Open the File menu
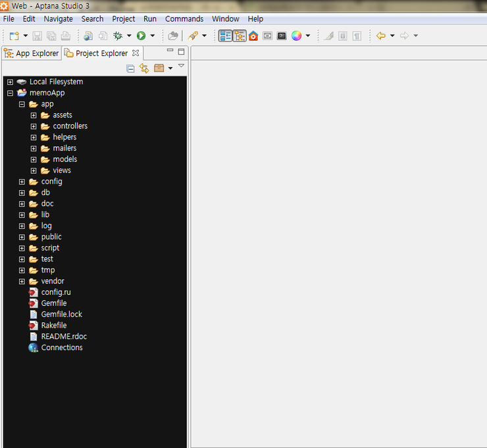This screenshot has width=487, height=448. pos(9,19)
